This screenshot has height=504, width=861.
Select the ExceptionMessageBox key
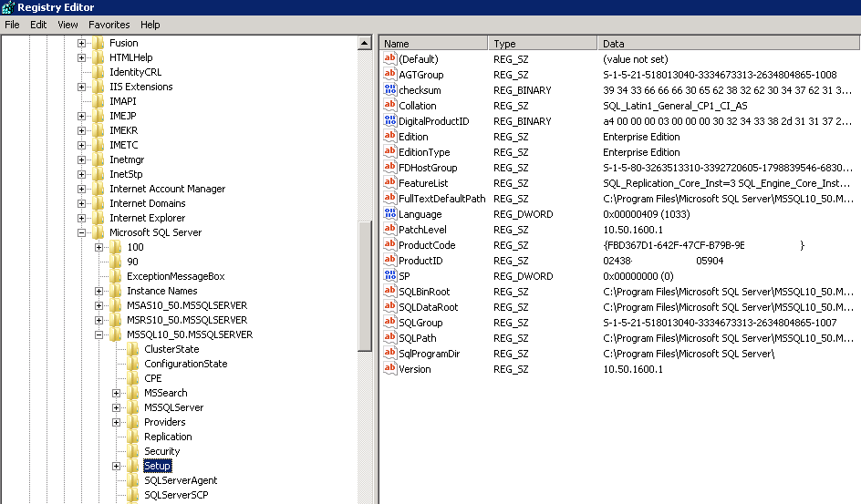pos(176,276)
